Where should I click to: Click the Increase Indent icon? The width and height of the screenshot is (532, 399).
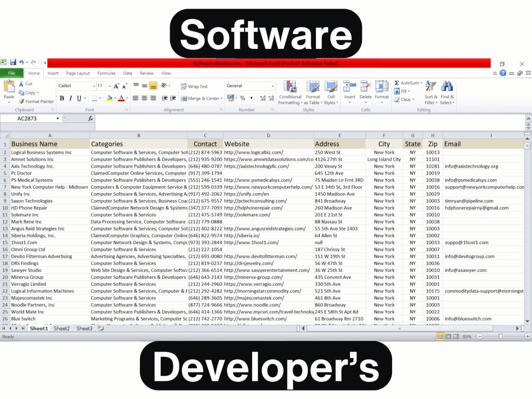point(173,98)
